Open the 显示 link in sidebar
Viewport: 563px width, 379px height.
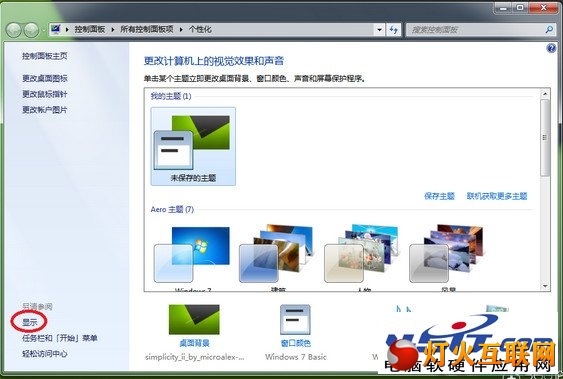click(x=29, y=322)
